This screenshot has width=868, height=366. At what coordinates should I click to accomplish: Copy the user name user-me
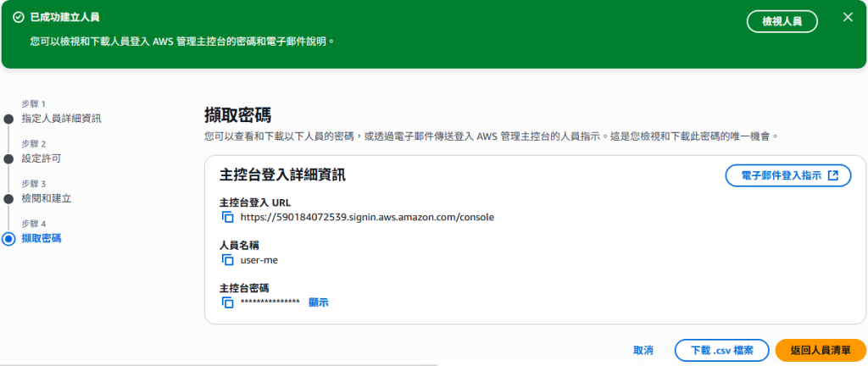tap(227, 260)
